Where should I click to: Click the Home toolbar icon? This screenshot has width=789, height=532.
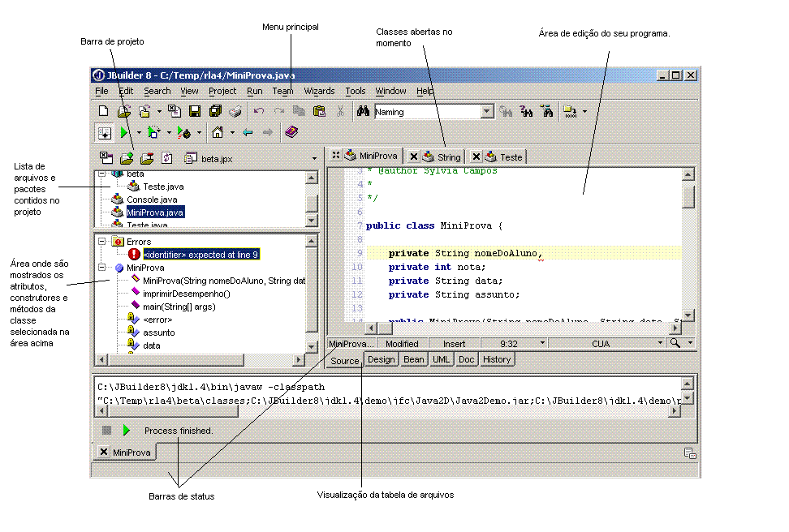(218, 133)
